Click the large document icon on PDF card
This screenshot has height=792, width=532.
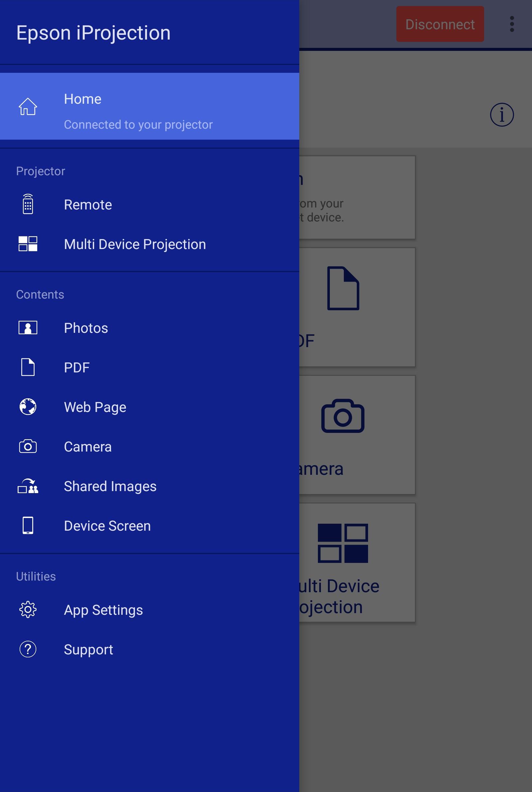(x=343, y=288)
